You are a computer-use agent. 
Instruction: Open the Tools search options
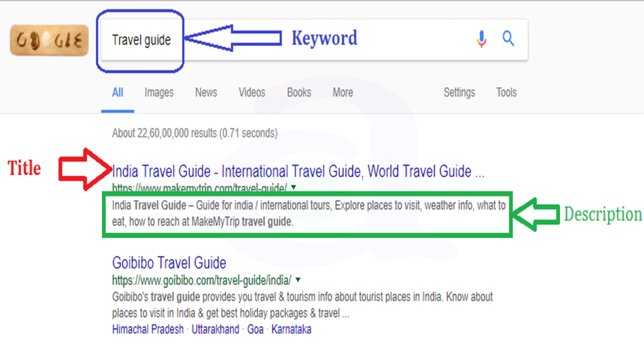pos(506,93)
